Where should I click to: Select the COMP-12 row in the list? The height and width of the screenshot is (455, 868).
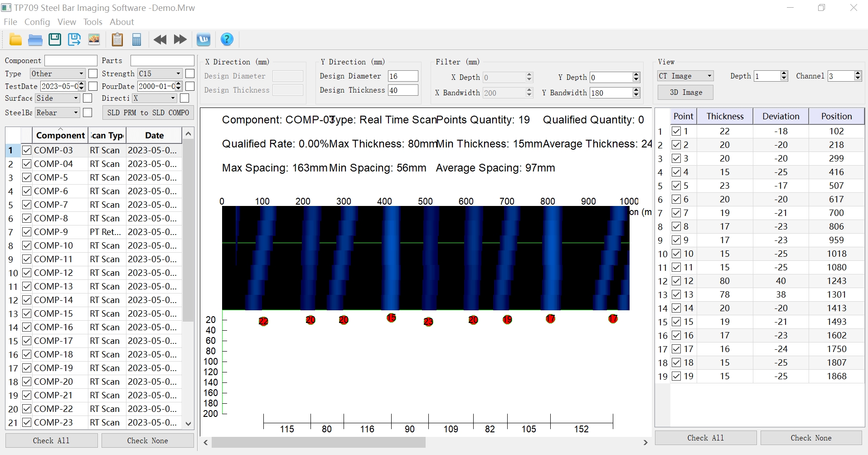94,273
